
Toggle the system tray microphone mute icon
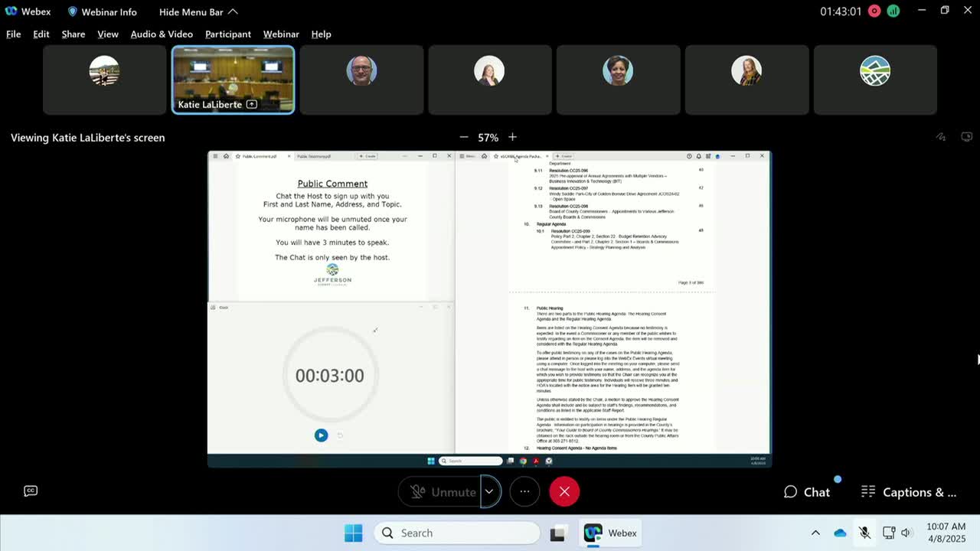click(x=864, y=533)
